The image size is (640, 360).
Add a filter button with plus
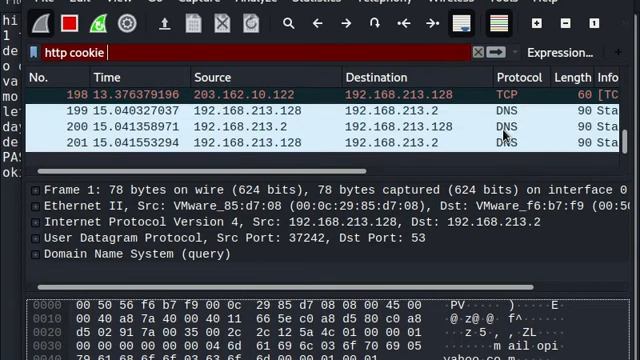618,52
